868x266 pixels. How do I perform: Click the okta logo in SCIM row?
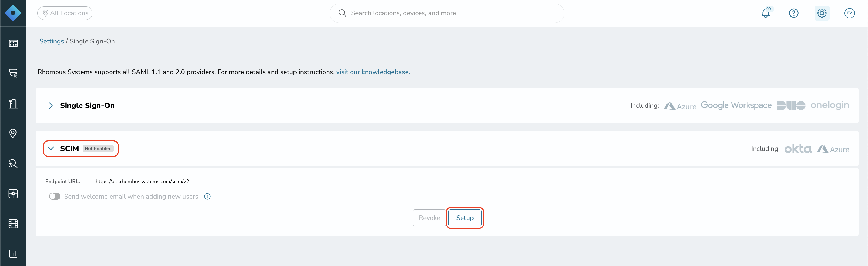[798, 148]
